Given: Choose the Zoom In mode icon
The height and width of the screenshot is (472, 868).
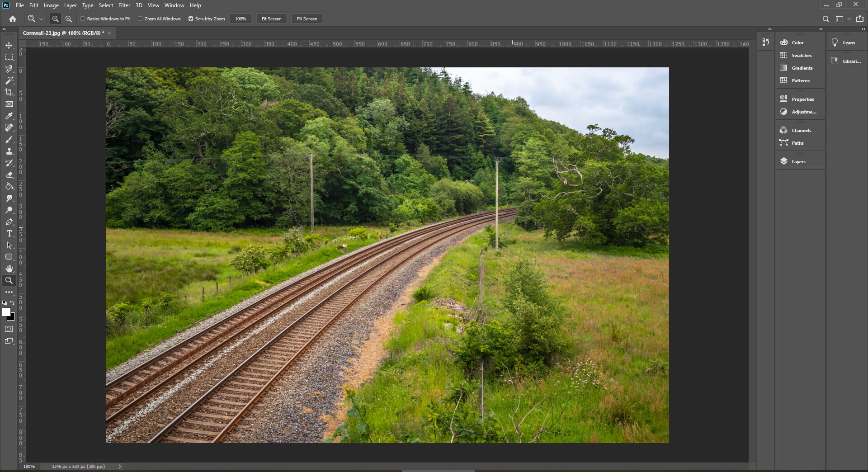Looking at the screenshot, I should click(56, 19).
